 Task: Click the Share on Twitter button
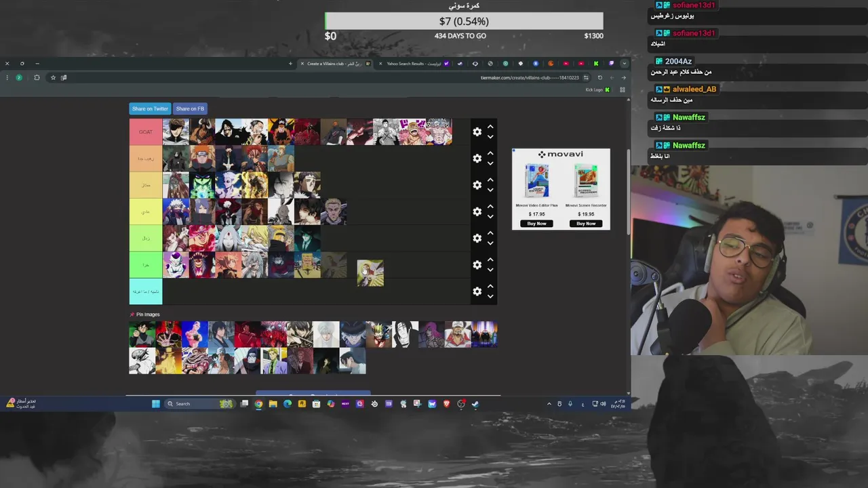pyautogui.click(x=150, y=108)
